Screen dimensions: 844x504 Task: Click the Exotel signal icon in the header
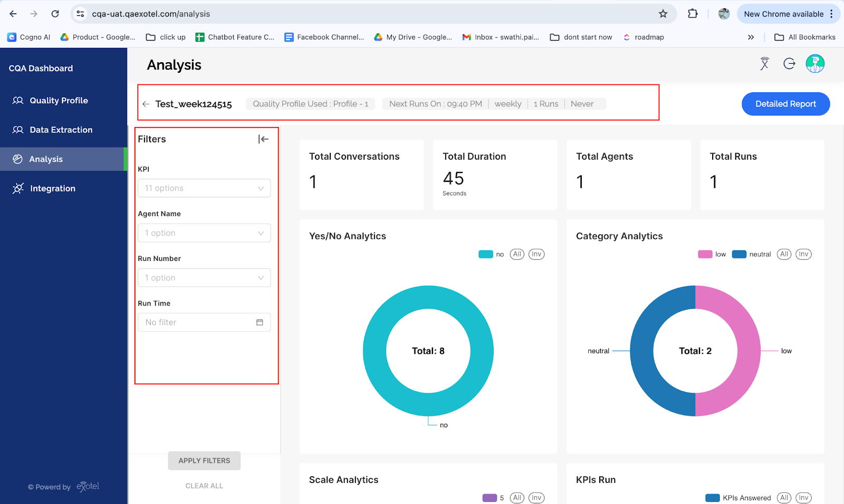[763, 64]
